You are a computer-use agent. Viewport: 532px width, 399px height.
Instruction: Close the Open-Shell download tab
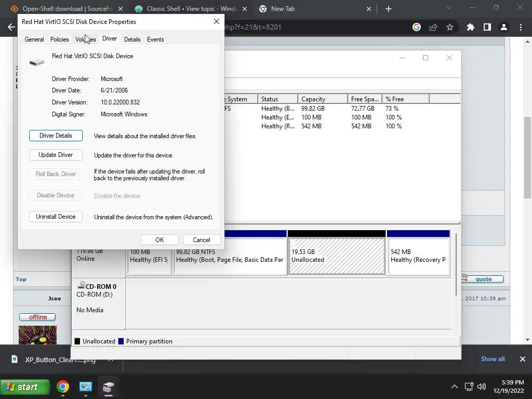[121, 9]
